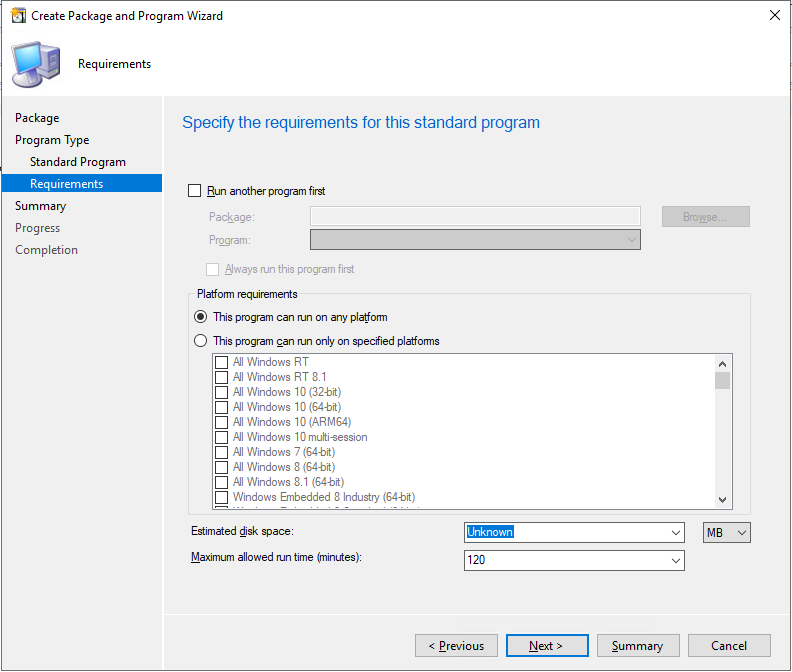Open the Estimated disk space dropdown
Screen dimensions: 792x672
click(x=676, y=533)
